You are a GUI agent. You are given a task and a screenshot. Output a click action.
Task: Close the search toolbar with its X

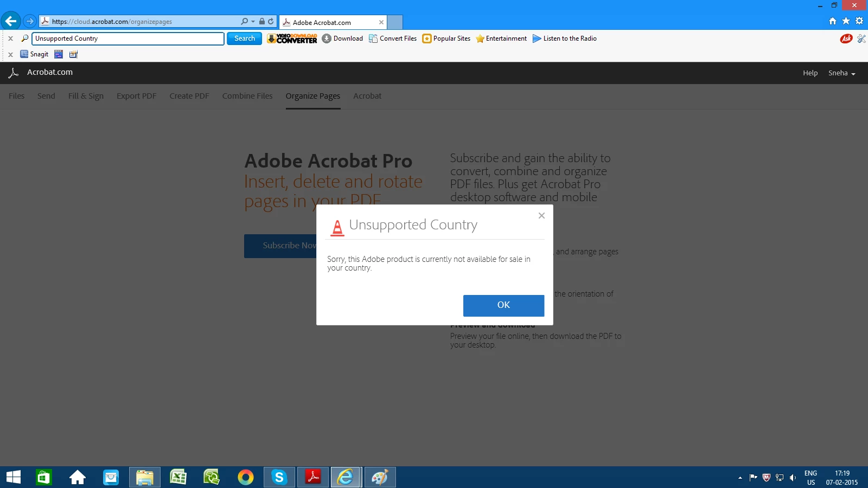pos(10,38)
